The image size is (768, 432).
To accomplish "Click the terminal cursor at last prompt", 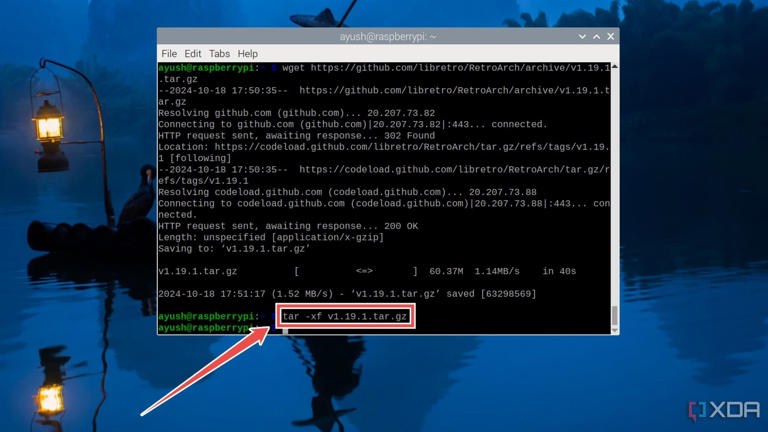I will coord(285,331).
